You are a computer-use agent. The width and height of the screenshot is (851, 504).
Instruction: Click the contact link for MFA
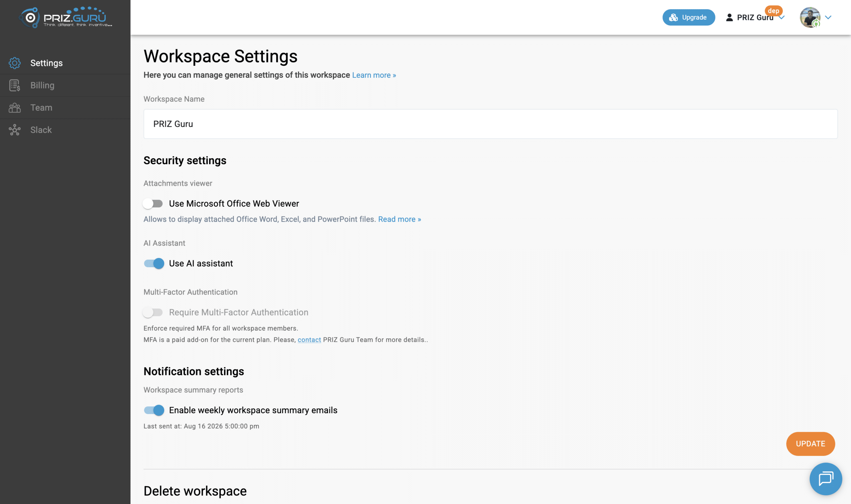(309, 340)
